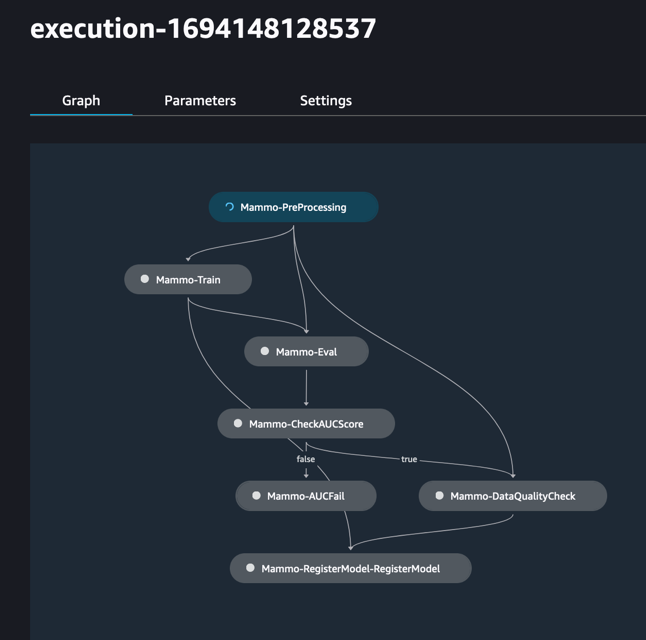Click the status dot on Mammo-AUCFail

click(257, 495)
